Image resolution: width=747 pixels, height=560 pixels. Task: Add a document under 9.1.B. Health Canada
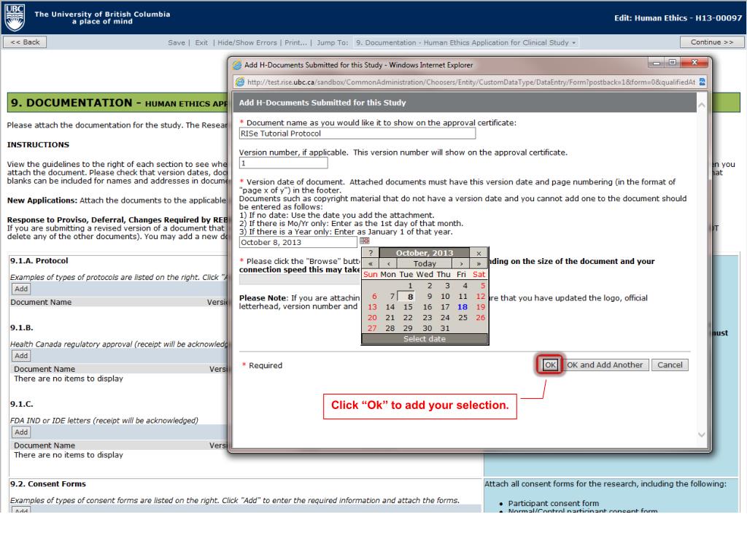point(21,356)
